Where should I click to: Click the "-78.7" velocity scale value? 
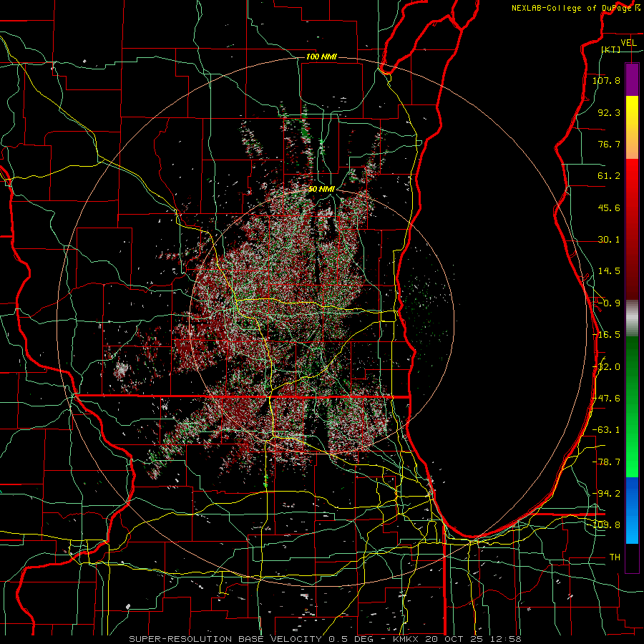coord(606,462)
